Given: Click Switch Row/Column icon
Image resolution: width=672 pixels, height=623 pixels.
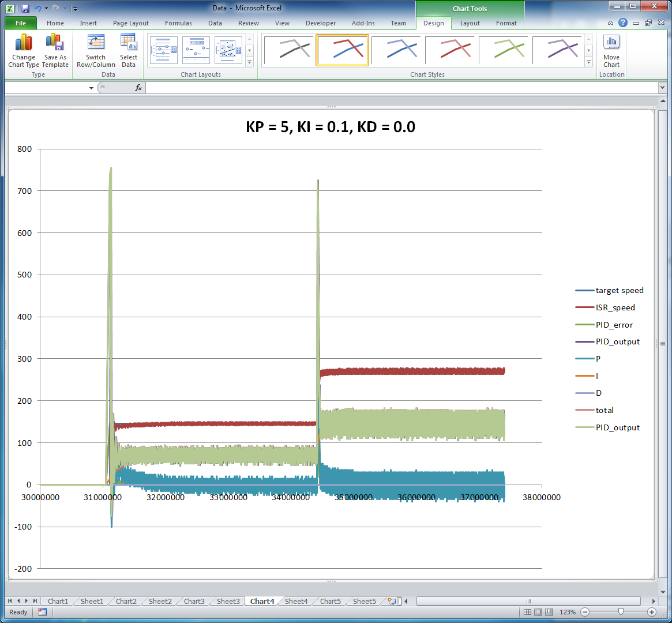Looking at the screenshot, I should pyautogui.click(x=96, y=51).
